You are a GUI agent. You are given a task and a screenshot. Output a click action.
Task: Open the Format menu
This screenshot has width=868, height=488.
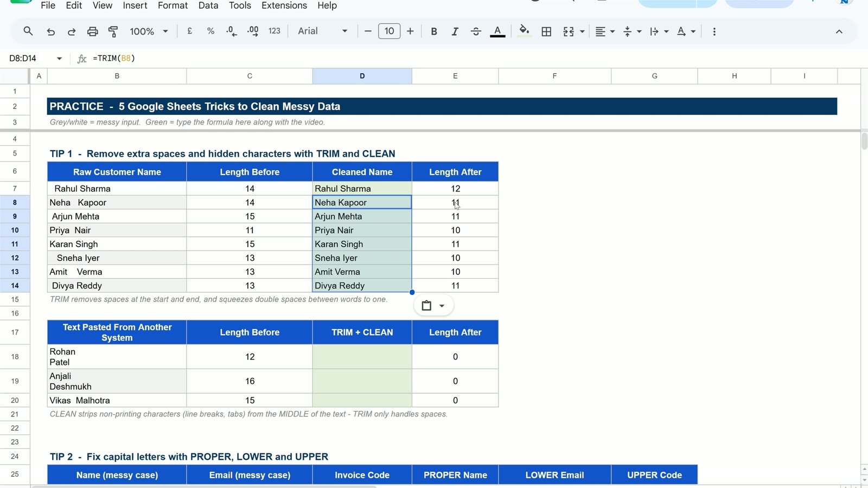[x=173, y=5]
